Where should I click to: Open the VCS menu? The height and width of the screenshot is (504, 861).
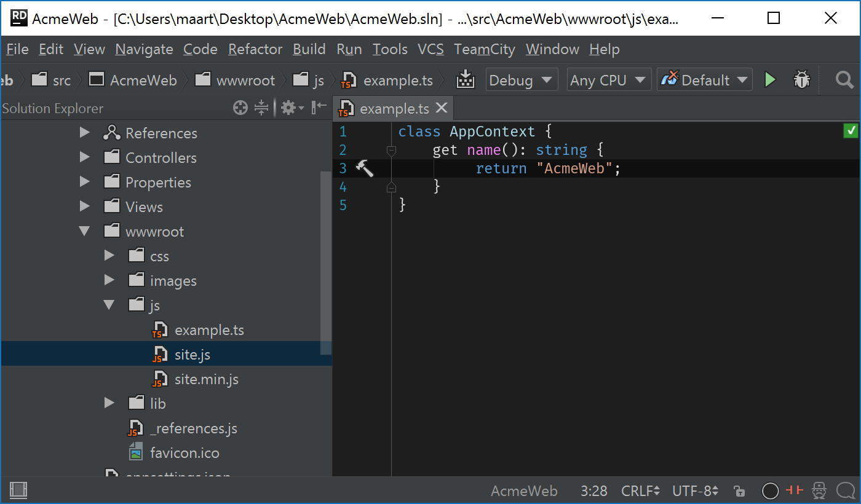click(x=430, y=49)
